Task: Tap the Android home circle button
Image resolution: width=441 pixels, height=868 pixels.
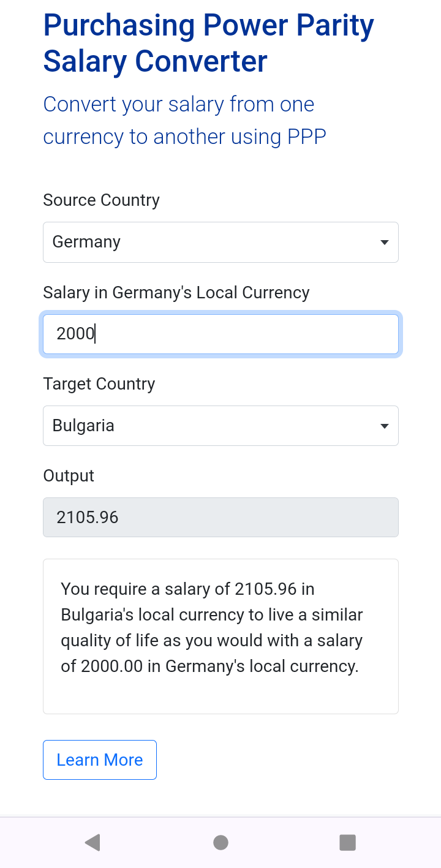Action: click(x=221, y=843)
